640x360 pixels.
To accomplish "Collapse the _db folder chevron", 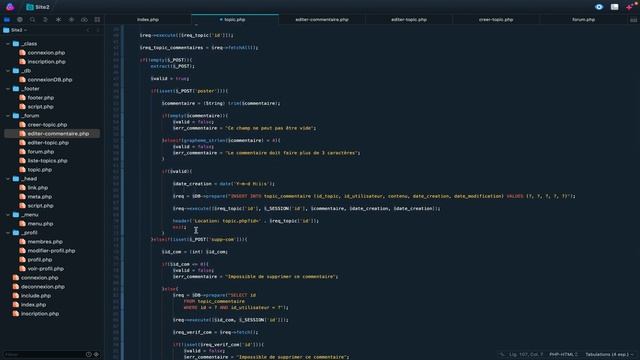I will click(8, 71).
